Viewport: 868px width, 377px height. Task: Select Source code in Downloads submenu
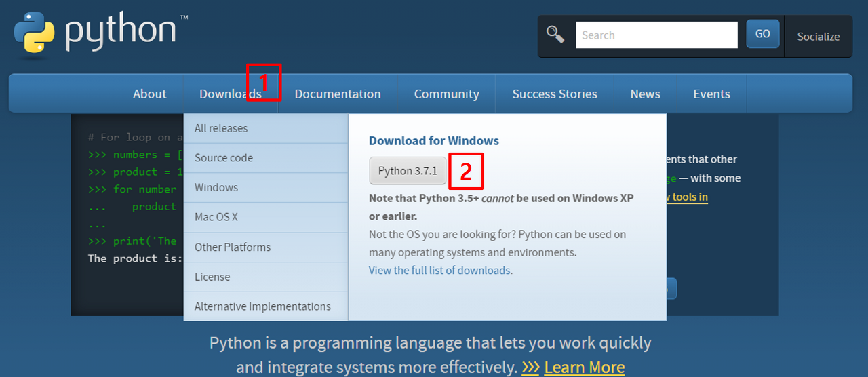[266, 158]
